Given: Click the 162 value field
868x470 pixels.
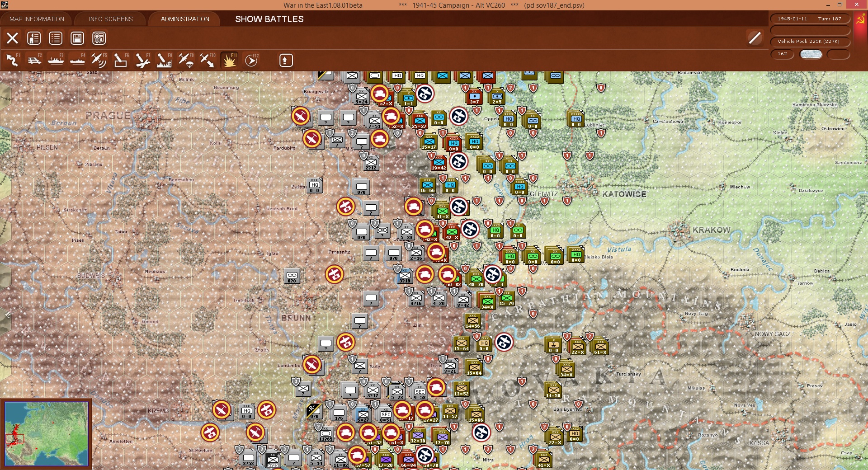Looking at the screenshot, I should click(x=782, y=54).
